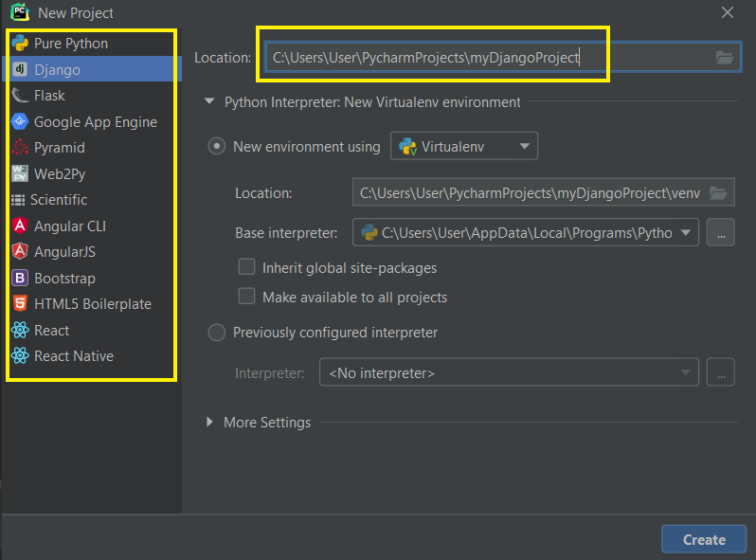
Task: Click the Scientific grid icon
Action: click(x=18, y=200)
